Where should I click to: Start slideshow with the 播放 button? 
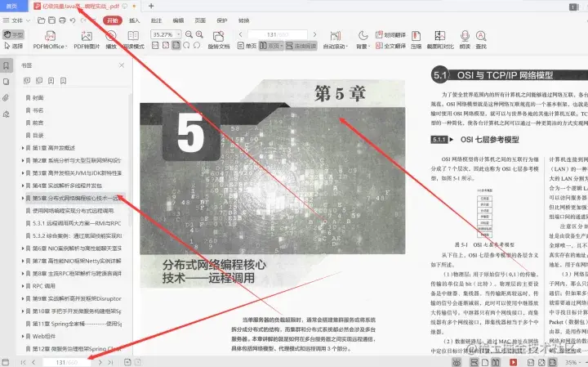(111, 40)
